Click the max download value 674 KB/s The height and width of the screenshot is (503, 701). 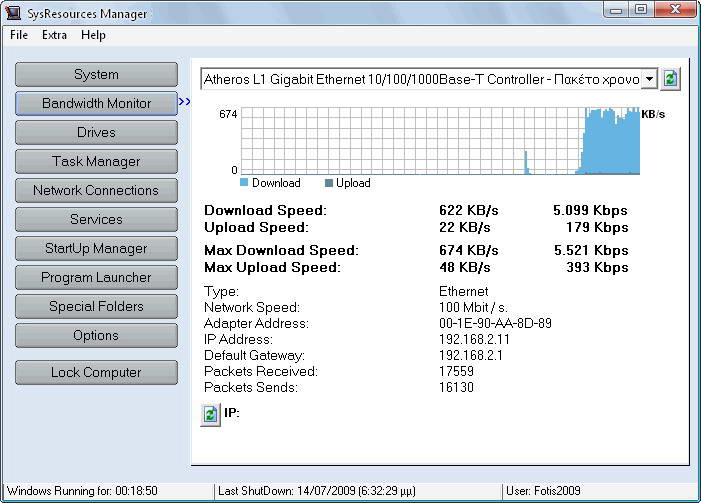click(x=469, y=250)
